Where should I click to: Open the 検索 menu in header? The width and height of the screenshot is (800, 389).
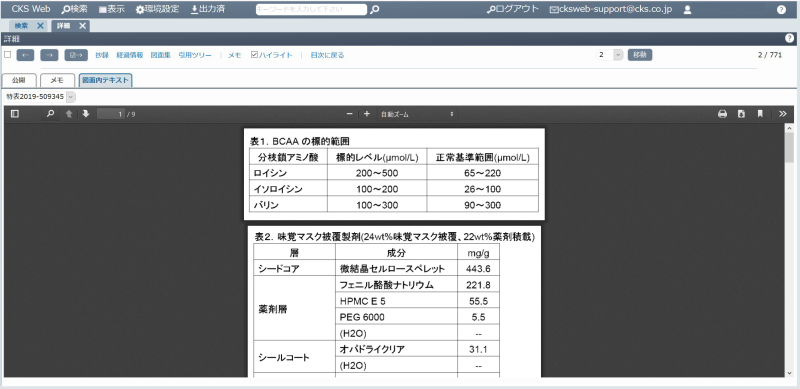pyautogui.click(x=74, y=9)
